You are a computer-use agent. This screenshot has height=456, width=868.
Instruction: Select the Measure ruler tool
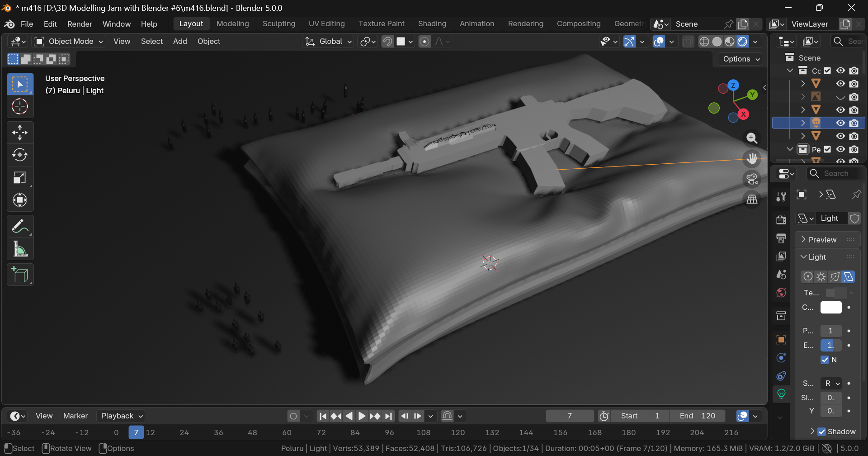[20, 249]
